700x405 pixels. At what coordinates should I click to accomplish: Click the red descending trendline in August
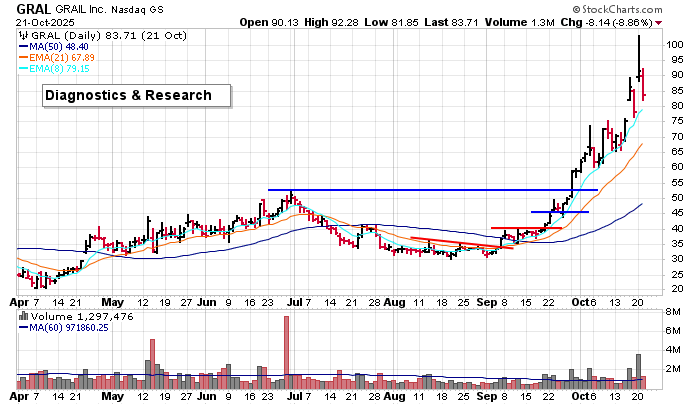click(x=462, y=242)
